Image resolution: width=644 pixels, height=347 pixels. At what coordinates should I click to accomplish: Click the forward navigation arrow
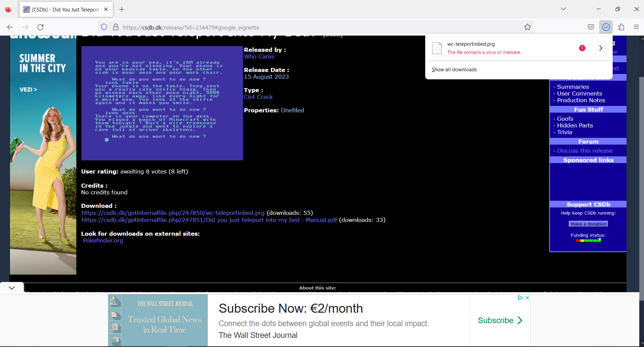tap(26, 27)
